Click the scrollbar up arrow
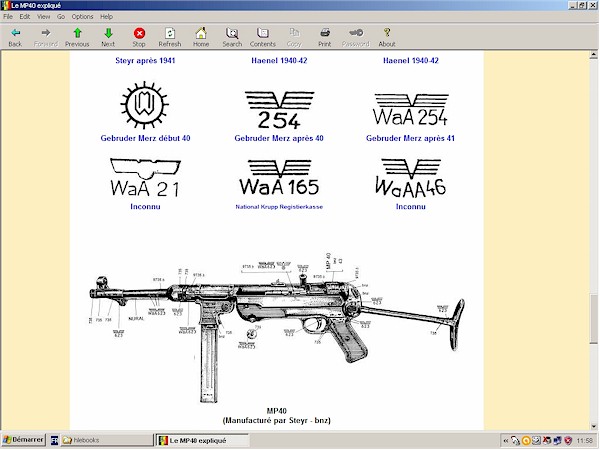Image resolution: width=600 pixels, height=450 pixels. click(593, 55)
